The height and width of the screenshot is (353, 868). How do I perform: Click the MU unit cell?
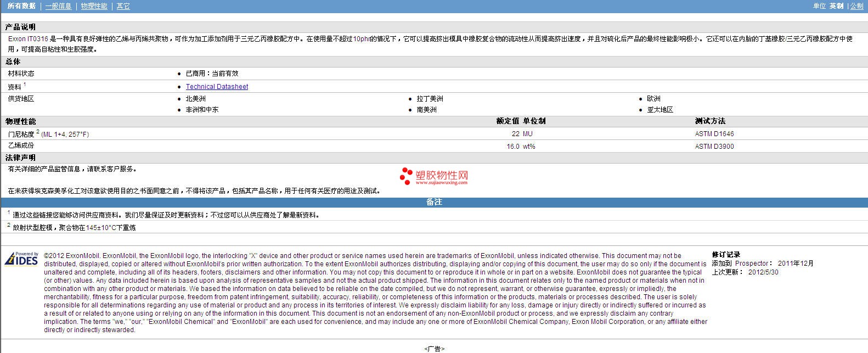click(528, 134)
